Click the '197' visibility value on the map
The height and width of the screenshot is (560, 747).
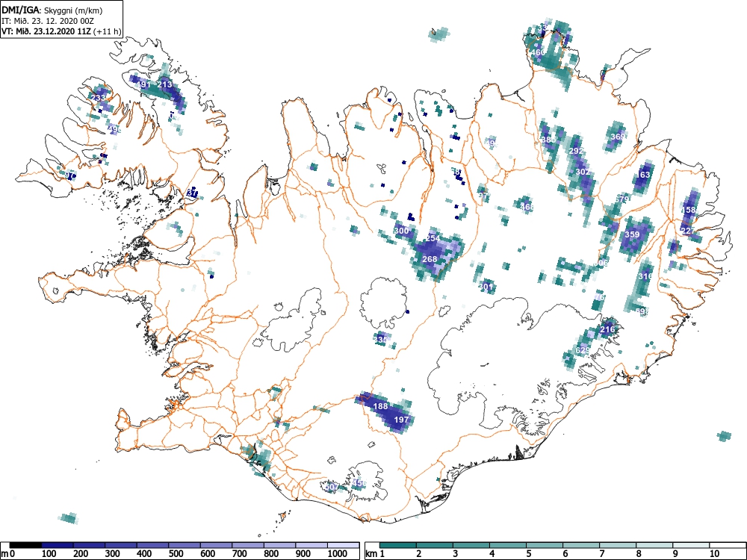point(402,420)
